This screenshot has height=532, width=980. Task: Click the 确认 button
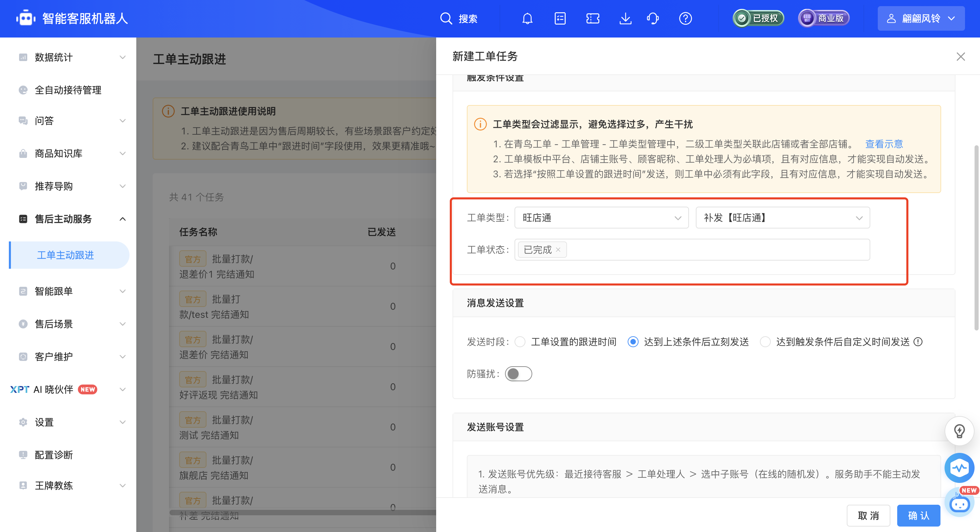pos(918,516)
